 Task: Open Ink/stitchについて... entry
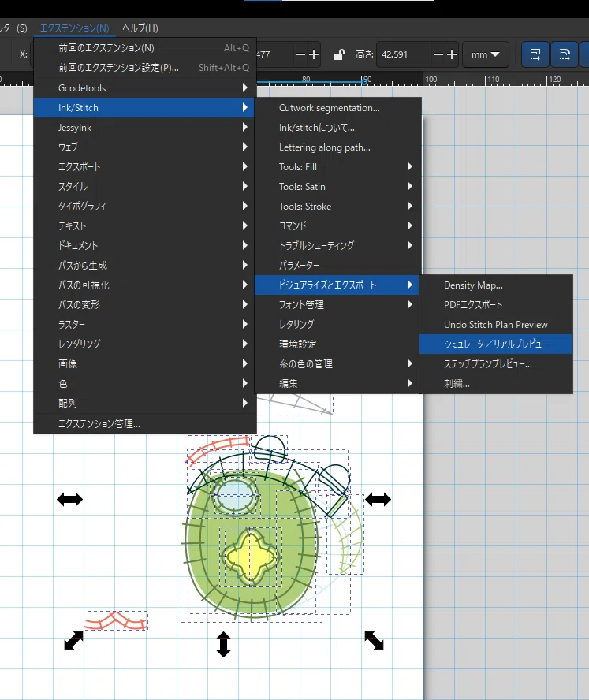click(337, 127)
